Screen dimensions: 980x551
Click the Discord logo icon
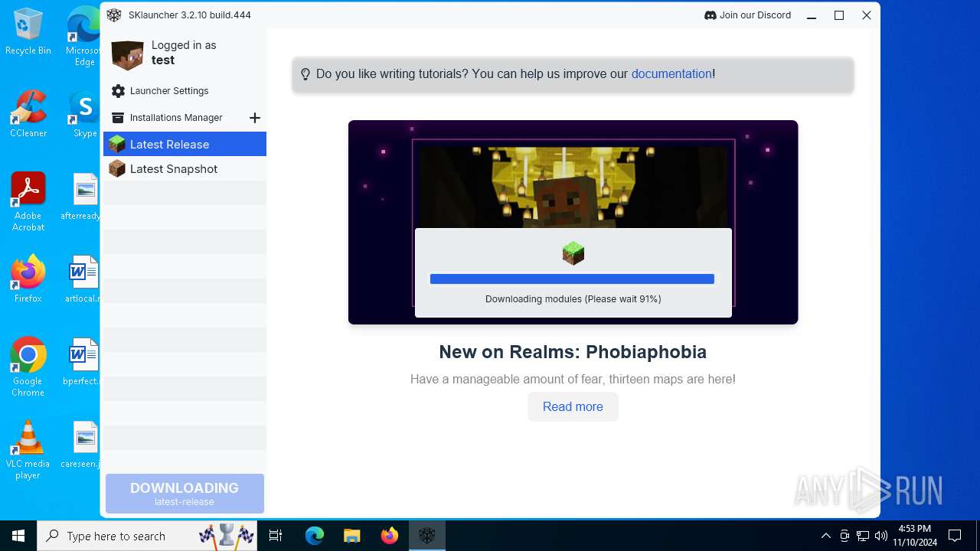(710, 15)
